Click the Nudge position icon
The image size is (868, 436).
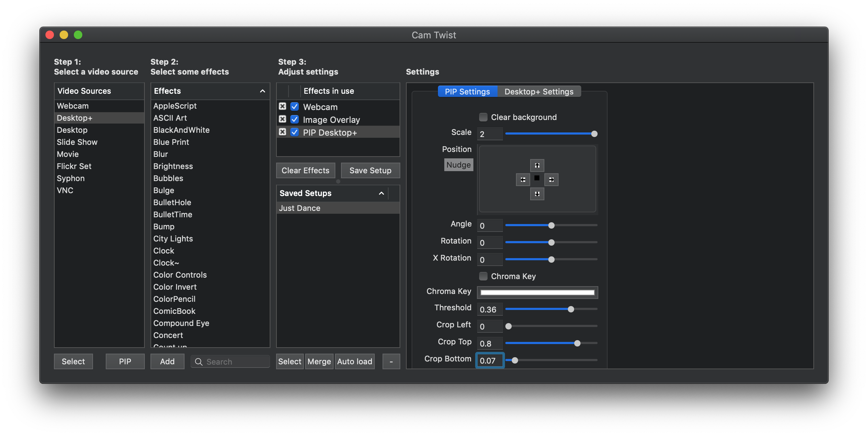coord(458,164)
